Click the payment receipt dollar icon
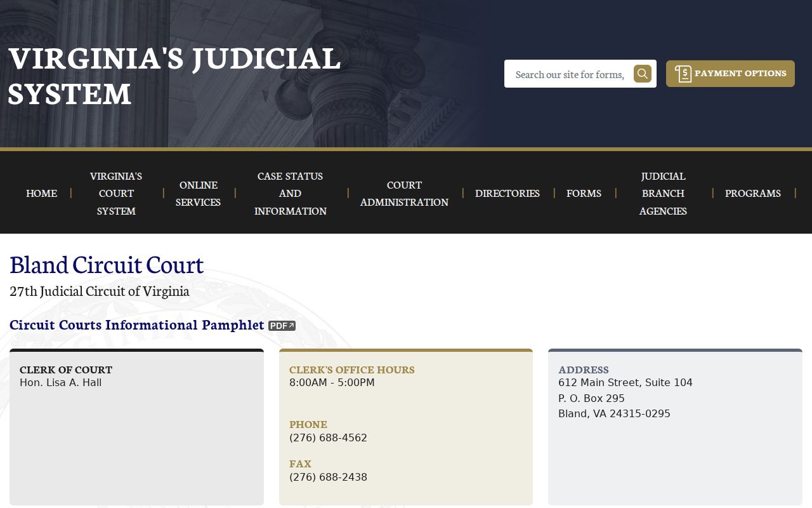This screenshot has width=812, height=508. click(683, 74)
